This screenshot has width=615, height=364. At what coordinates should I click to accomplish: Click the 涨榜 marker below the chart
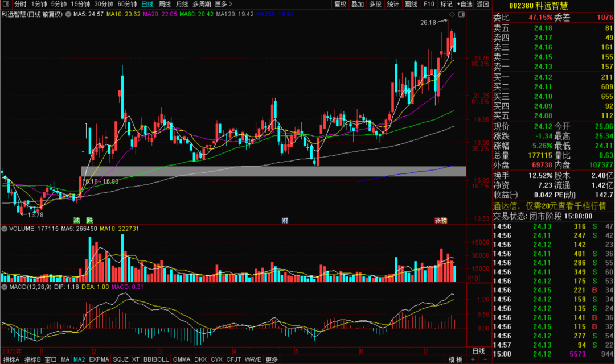(441, 220)
